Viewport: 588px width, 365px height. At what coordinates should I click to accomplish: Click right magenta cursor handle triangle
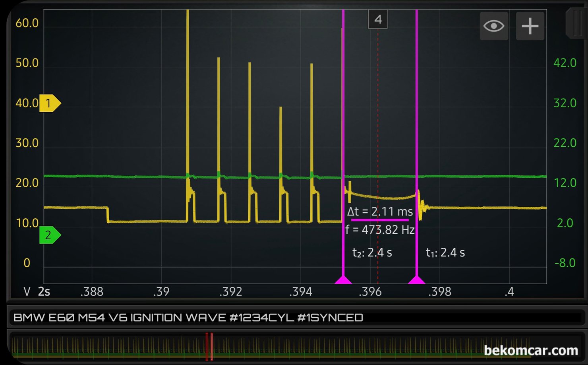(416, 280)
